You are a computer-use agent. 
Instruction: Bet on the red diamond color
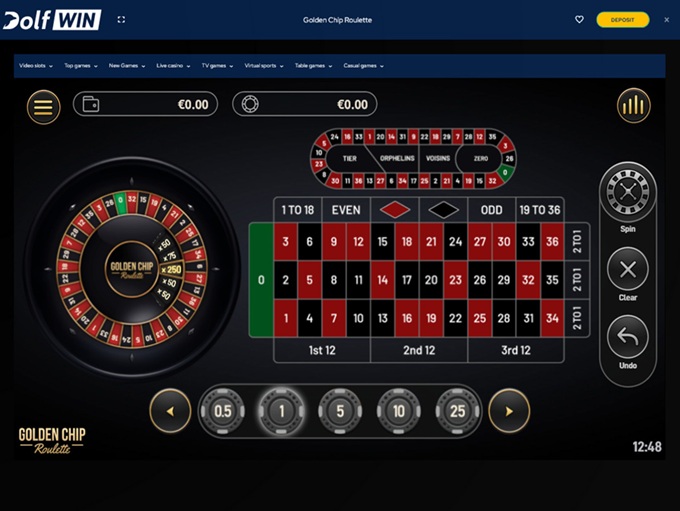395,210
